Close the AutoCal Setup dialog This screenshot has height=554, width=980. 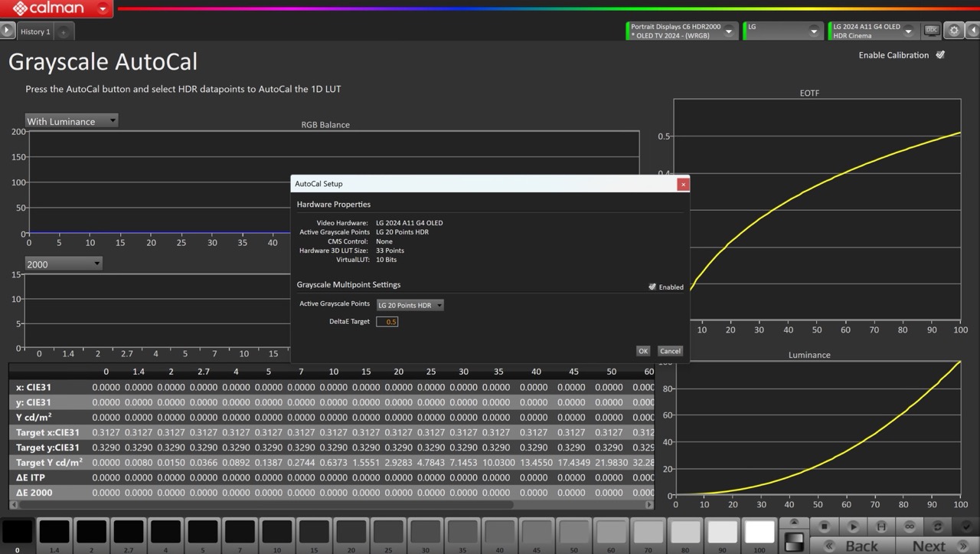683,184
